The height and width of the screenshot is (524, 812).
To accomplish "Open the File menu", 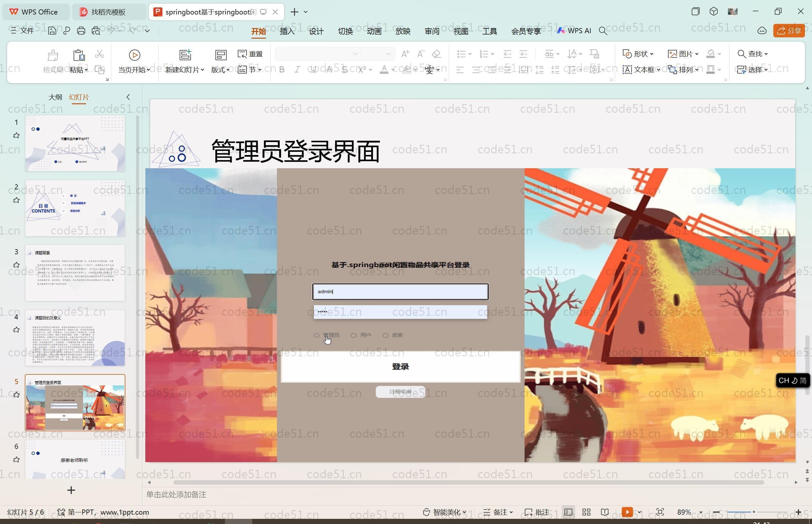I will (x=23, y=31).
